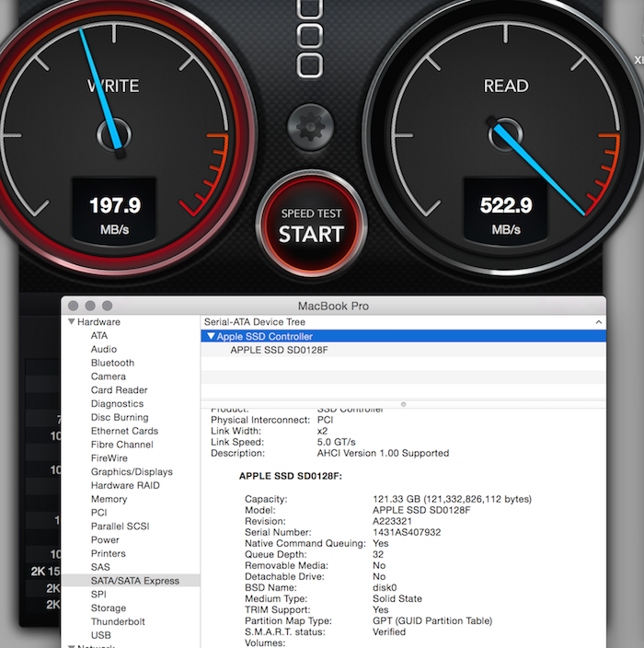644x648 pixels.
Task: Open Thunderbolt information
Action: tap(118, 622)
